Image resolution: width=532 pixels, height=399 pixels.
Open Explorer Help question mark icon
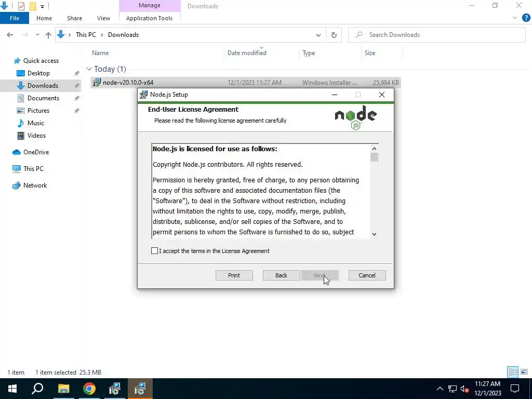coord(526,18)
